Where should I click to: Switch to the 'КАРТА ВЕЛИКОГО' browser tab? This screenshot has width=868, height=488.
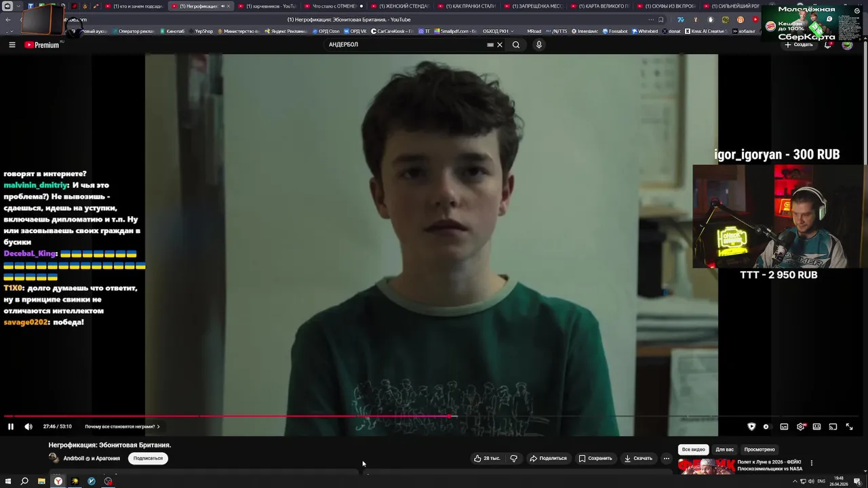coord(599,6)
